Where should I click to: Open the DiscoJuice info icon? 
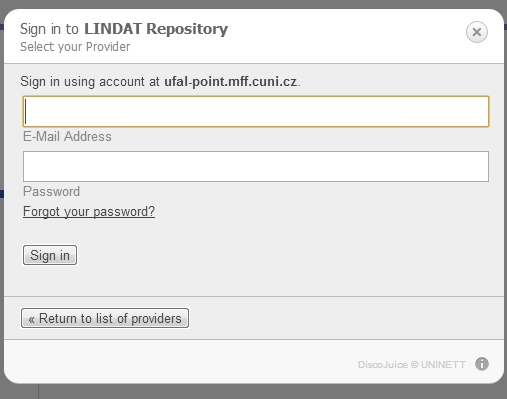pos(482,364)
